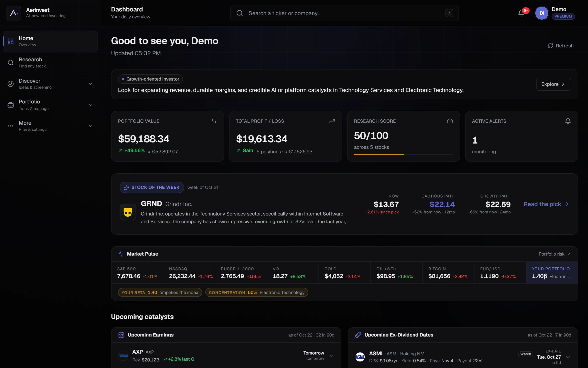Click the dollar icon on the Portfolio Value card
This screenshot has width=588, height=368.
point(214,121)
